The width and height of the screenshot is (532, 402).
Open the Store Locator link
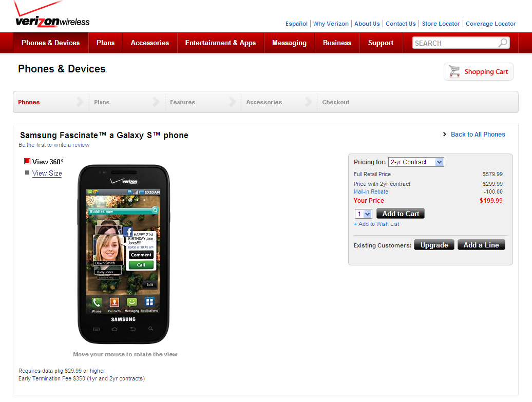441,24
